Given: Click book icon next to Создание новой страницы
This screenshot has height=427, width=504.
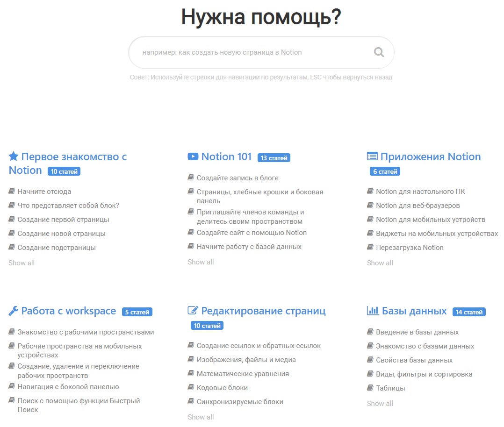Looking at the screenshot, I should pos(12,233).
